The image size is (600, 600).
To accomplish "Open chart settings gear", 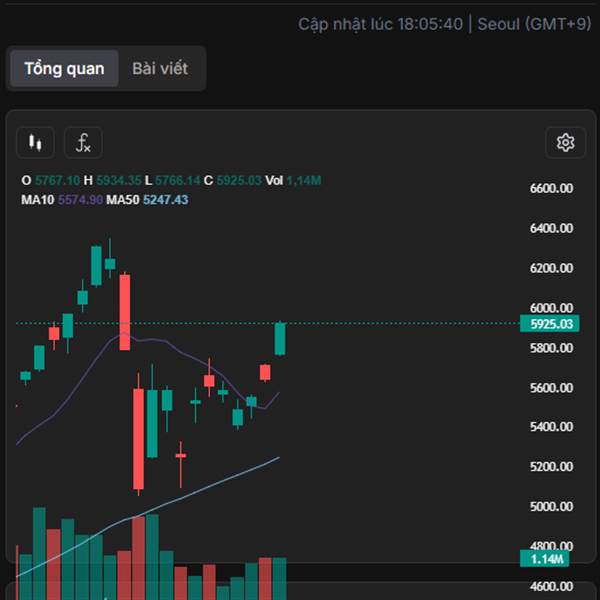I will 565,143.
